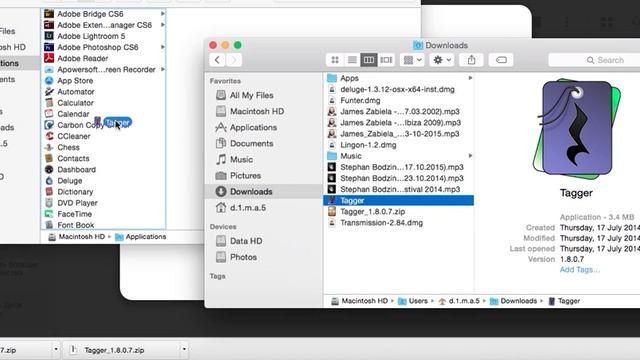Click Applications in left window path bar

pos(141,237)
